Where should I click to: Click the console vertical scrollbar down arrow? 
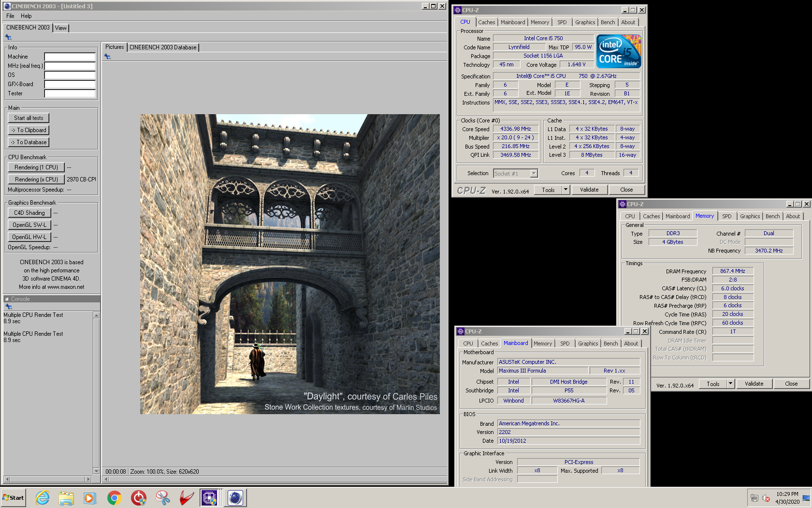click(x=96, y=471)
